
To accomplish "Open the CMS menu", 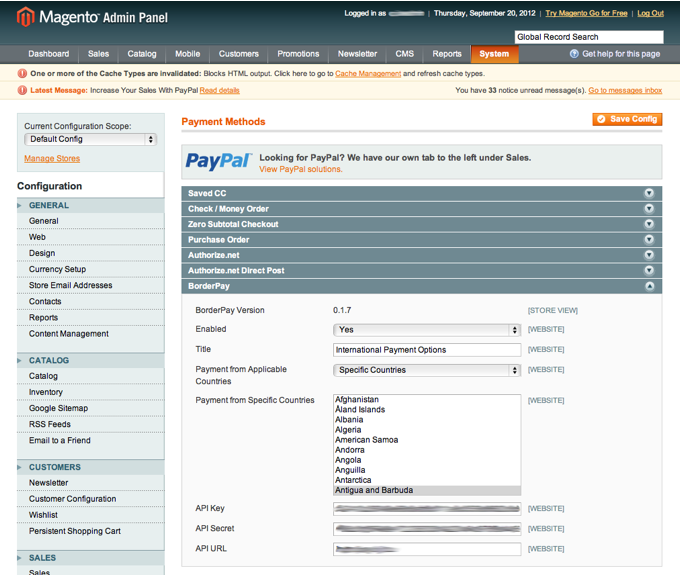I will [x=405, y=54].
